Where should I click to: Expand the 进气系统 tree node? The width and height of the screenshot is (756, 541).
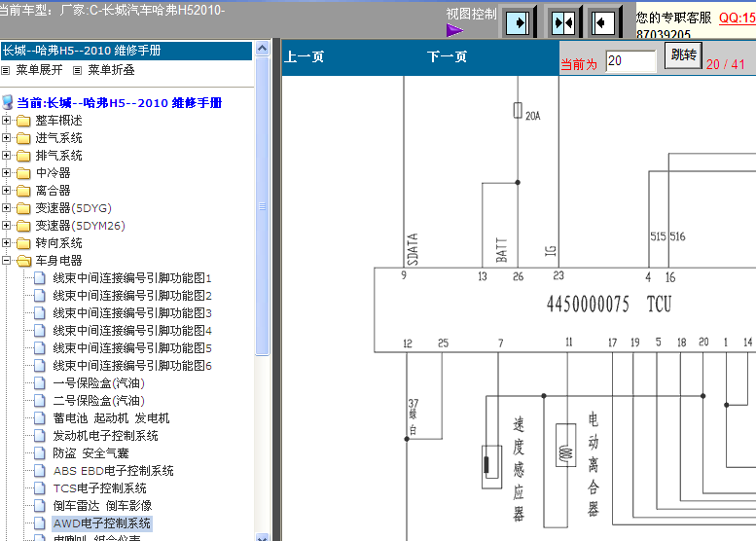pyautogui.click(x=6, y=138)
